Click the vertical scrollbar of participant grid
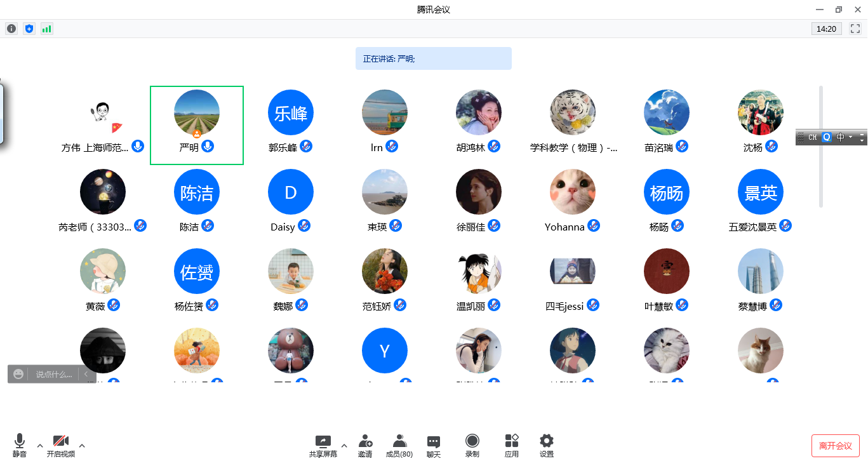The height and width of the screenshot is (461, 868). click(x=821, y=146)
